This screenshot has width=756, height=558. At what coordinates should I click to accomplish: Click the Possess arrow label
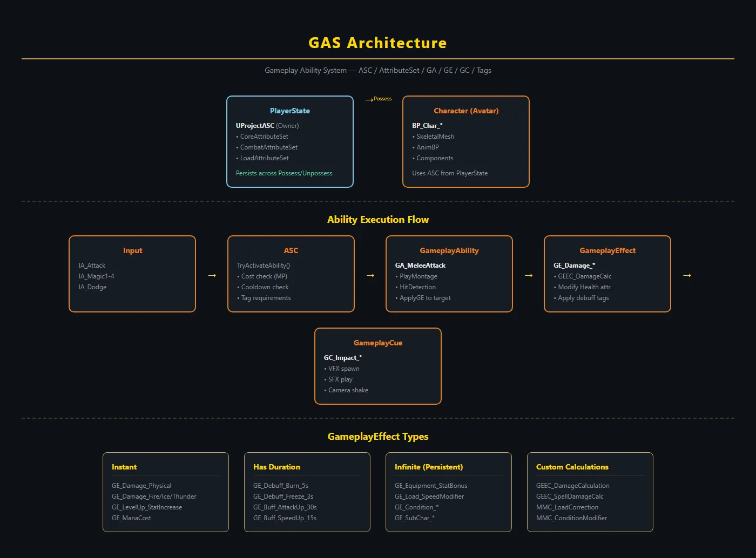(x=379, y=99)
